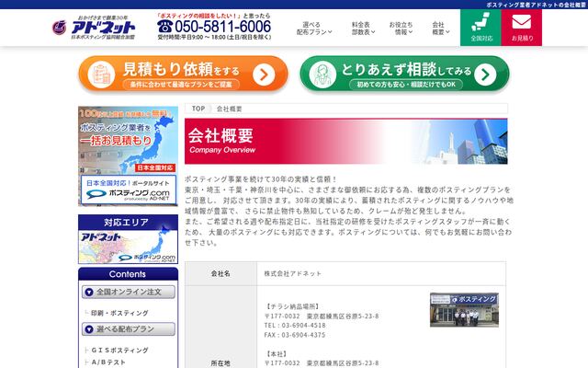The image size is (588, 368).
Task: Click the とりあえず相談してみる green button
Action: pyautogui.click(x=404, y=74)
